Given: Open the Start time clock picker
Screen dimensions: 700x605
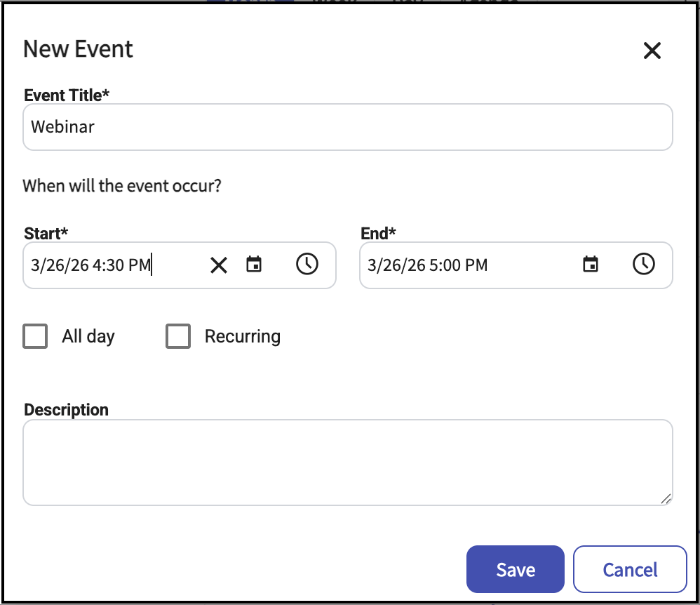Looking at the screenshot, I should pyautogui.click(x=307, y=265).
